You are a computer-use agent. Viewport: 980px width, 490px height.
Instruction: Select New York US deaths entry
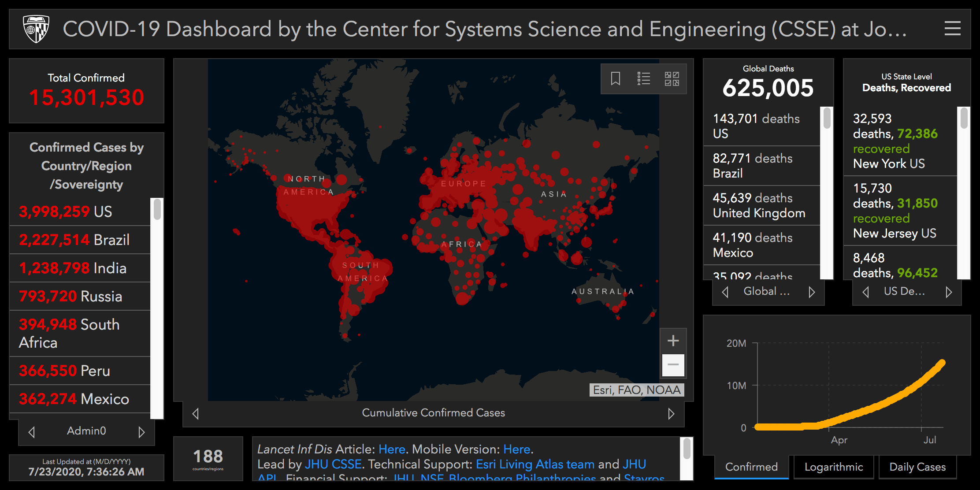point(900,141)
